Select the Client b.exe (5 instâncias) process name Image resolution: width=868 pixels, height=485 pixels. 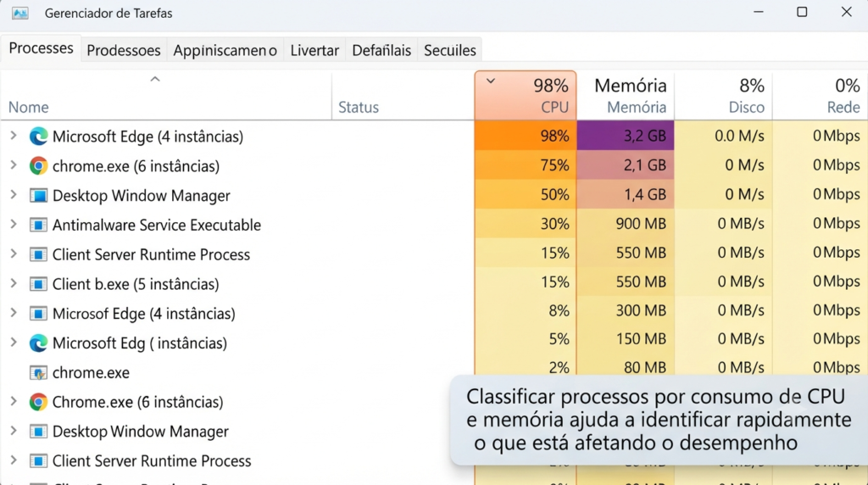click(x=136, y=284)
